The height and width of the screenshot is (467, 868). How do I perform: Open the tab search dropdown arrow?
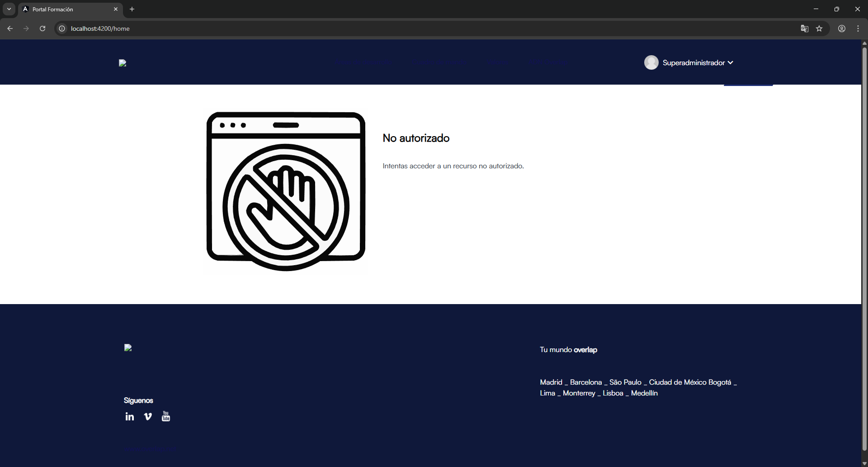coord(9,9)
